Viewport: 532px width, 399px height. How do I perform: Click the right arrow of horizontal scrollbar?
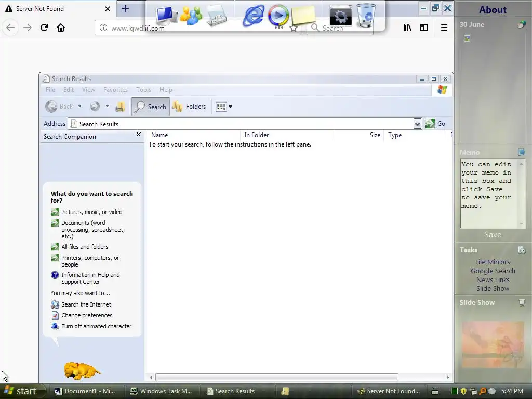click(x=447, y=377)
